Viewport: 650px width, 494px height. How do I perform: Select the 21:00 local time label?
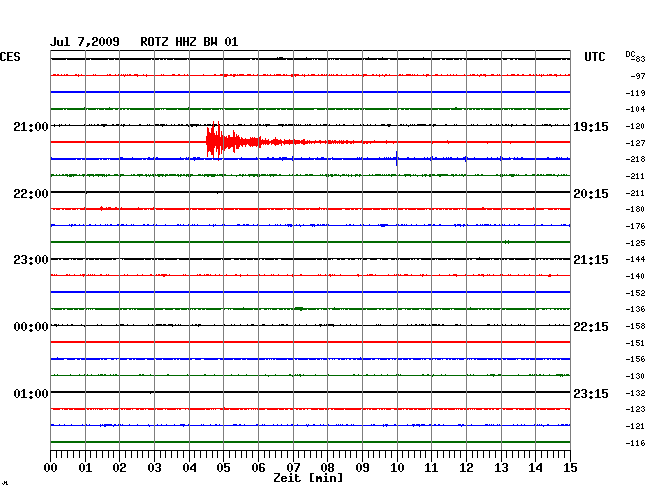[x=31, y=126]
